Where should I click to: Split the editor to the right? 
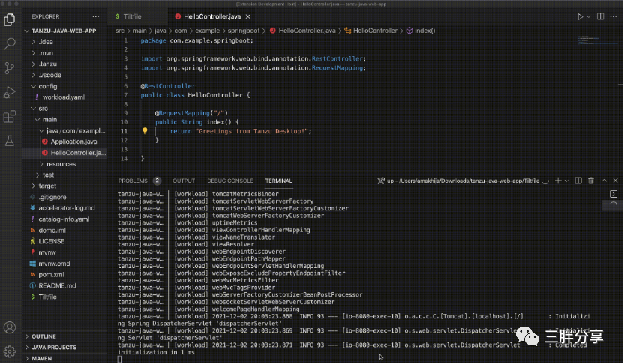coord(600,16)
